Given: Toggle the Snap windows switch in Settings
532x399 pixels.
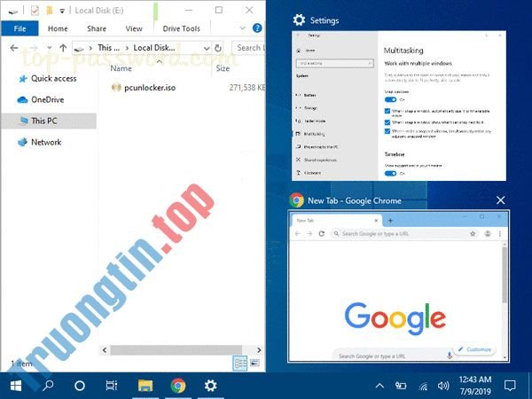Looking at the screenshot, I should 390,99.
